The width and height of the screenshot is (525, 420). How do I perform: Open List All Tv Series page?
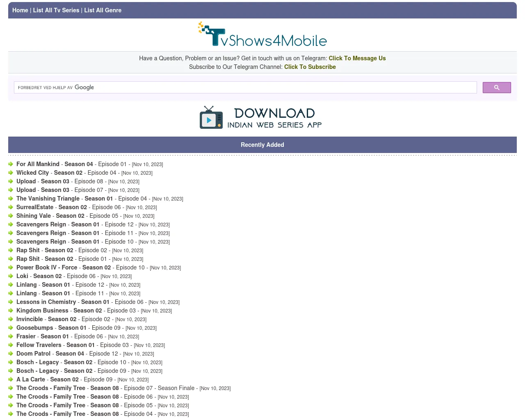[56, 10]
